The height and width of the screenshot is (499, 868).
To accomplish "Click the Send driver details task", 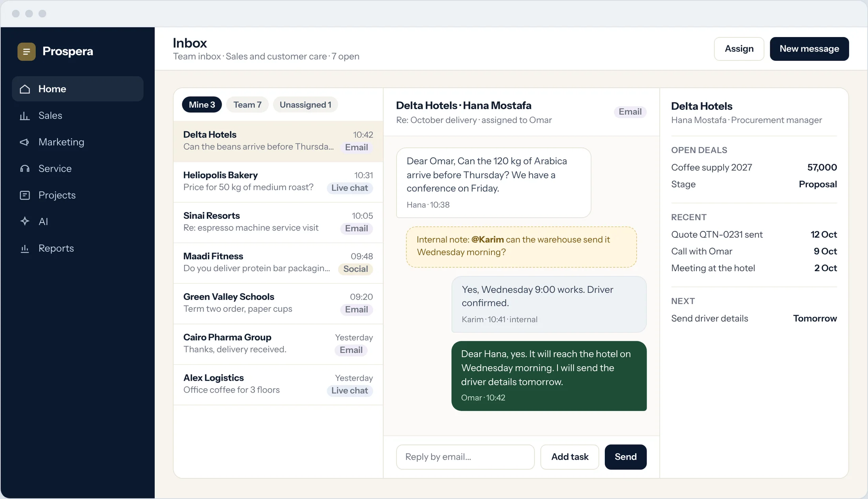I will 754,318.
